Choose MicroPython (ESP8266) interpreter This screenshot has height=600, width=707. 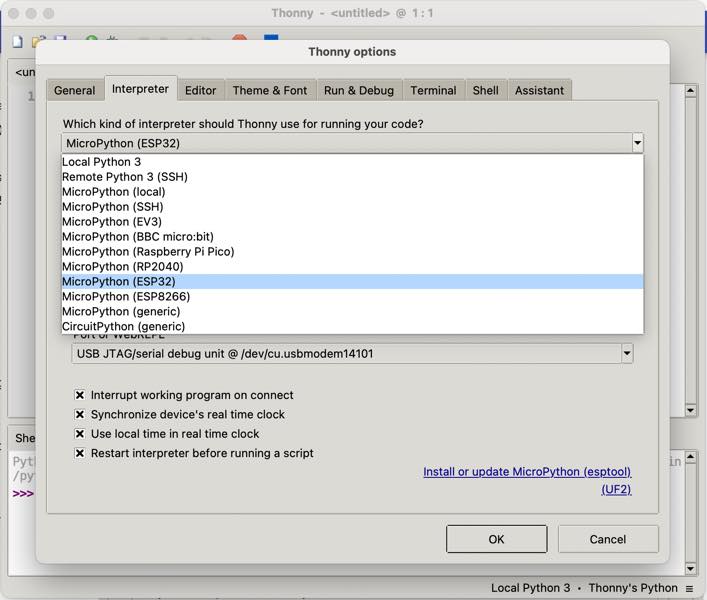[x=352, y=296]
